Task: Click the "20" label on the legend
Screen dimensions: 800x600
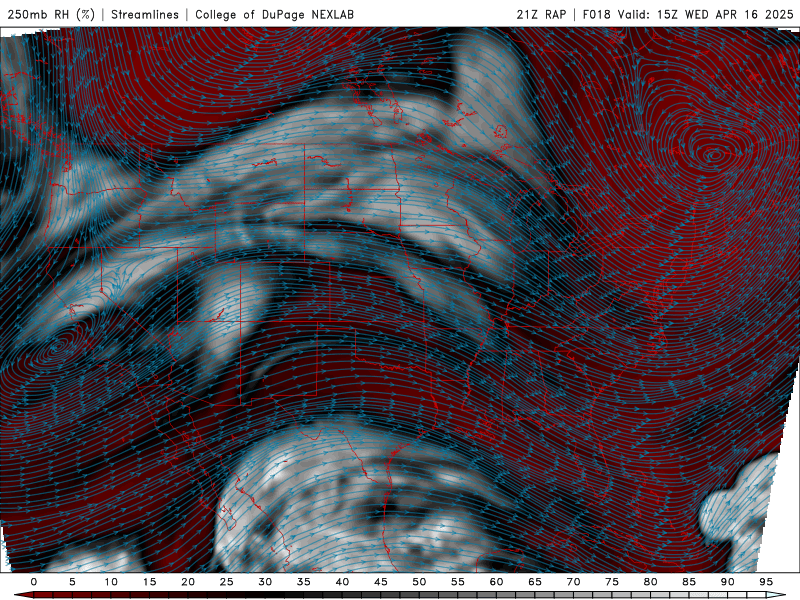Action: pyautogui.click(x=188, y=582)
